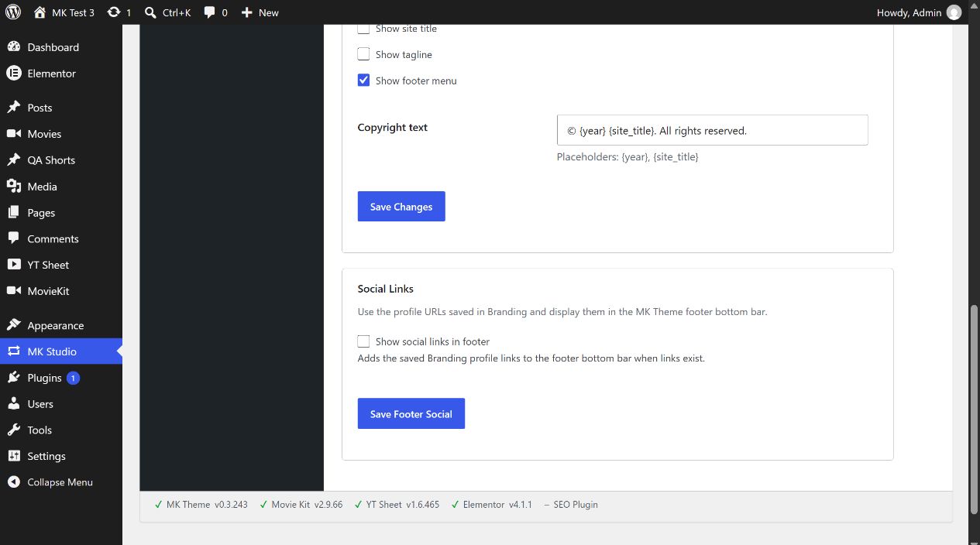Click the Appearance brush icon
Viewport: 980px width, 545px height.
[13, 325]
